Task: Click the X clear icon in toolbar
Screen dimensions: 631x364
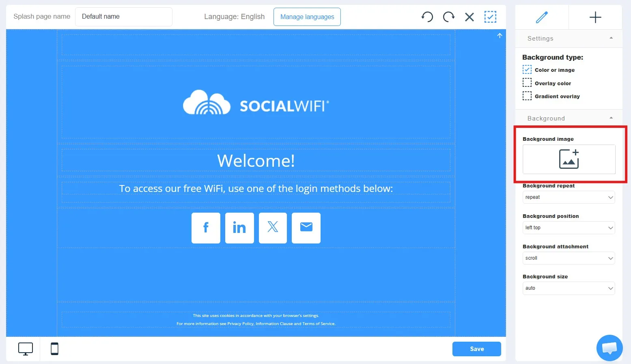Action: pyautogui.click(x=469, y=17)
